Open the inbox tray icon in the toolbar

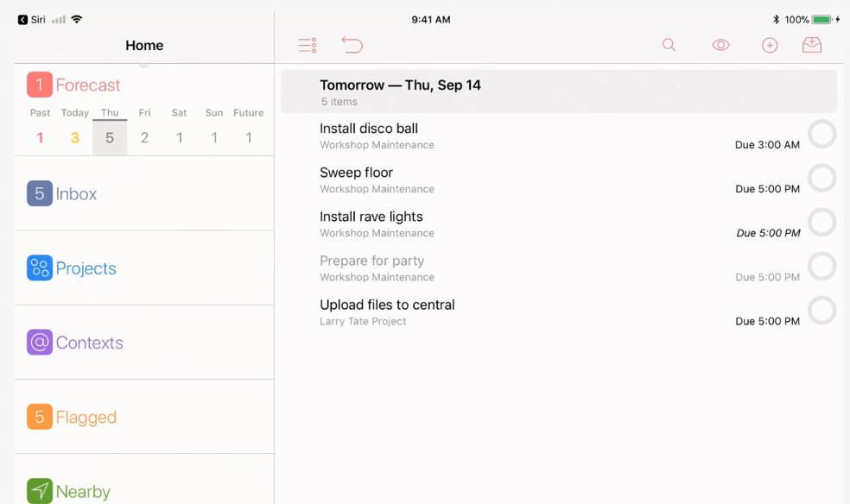pos(811,45)
